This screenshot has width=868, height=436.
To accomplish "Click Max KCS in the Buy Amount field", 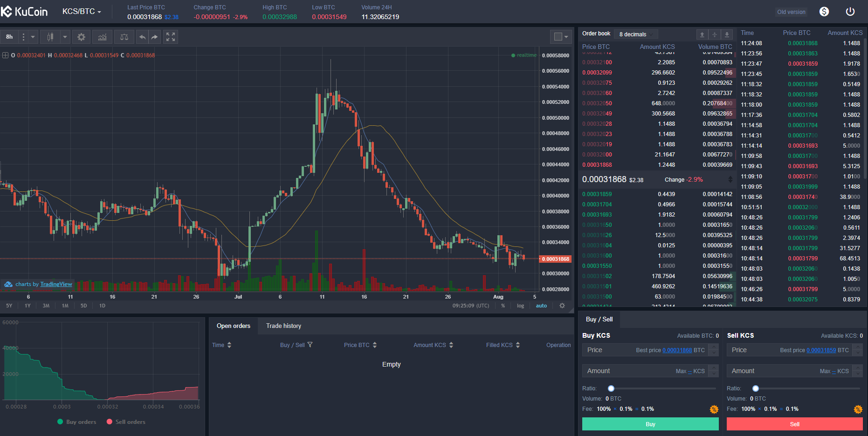I will click(690, 371).
